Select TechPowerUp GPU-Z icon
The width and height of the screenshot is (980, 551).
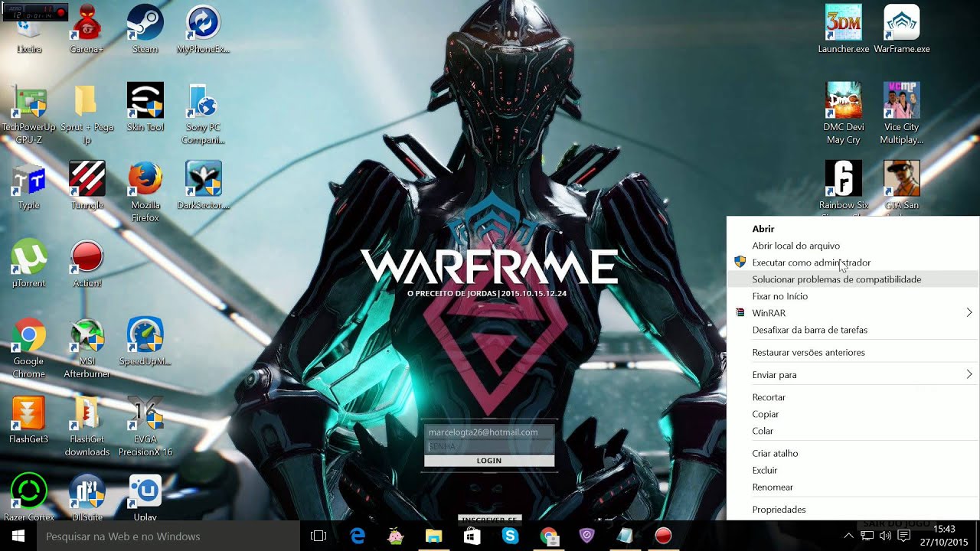click(28, 114)
